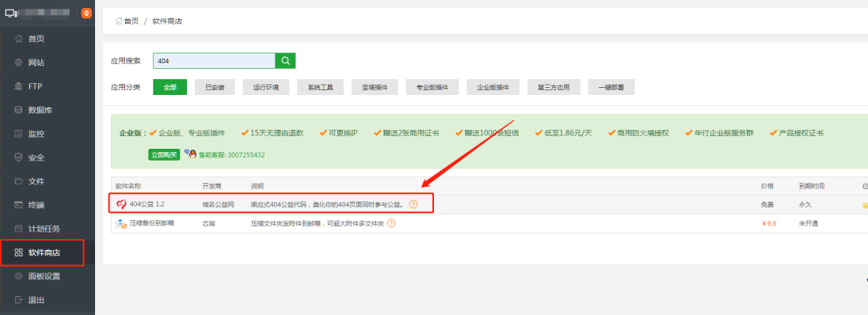Click the help icon for 压缩备份到邮箱

click(x=390, y=224)
